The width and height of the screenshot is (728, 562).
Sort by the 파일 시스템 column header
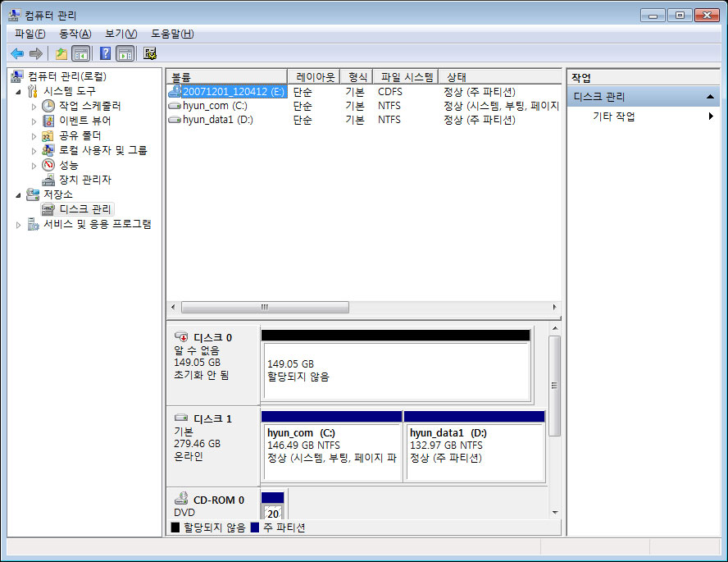[x=405, y=76]
